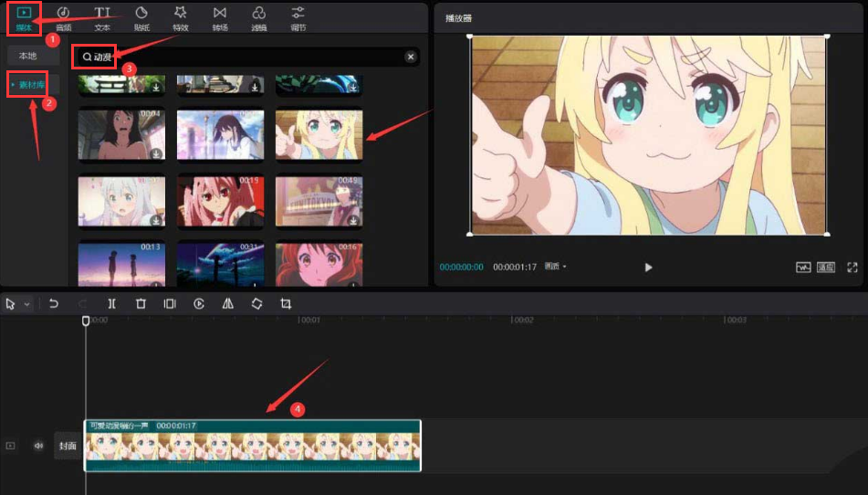This screenshot has width=868, height=495.
Task: Open the video scope waveform icon
Action: (x=803, y=268)
